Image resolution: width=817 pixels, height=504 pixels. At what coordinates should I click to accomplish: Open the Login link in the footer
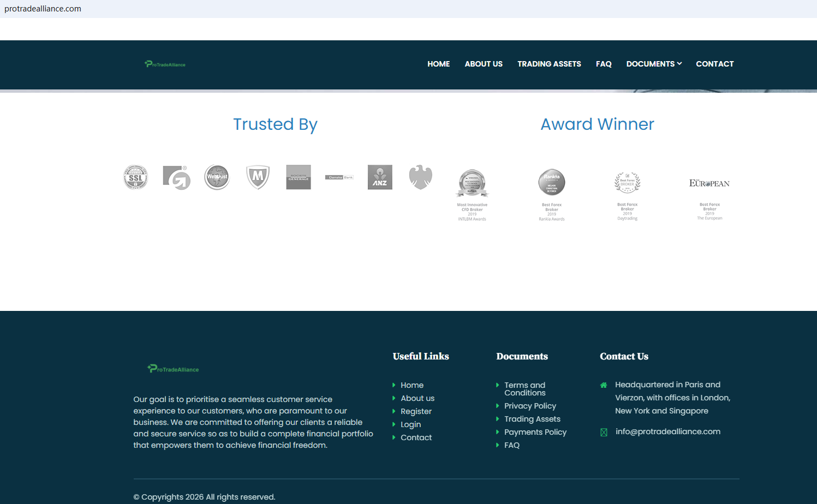(x=410, y=424)
